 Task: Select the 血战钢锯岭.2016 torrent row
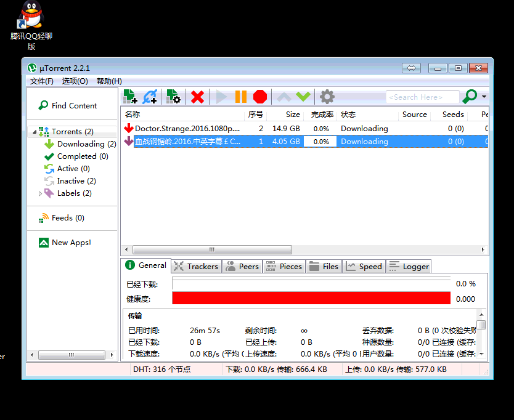click(x=305, y=142)
